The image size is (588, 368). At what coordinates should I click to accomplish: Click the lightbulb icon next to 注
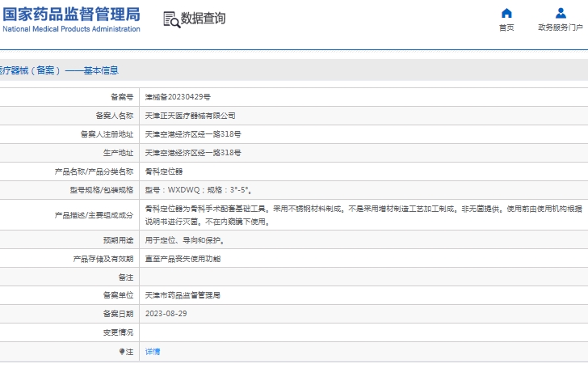point(122,352)
